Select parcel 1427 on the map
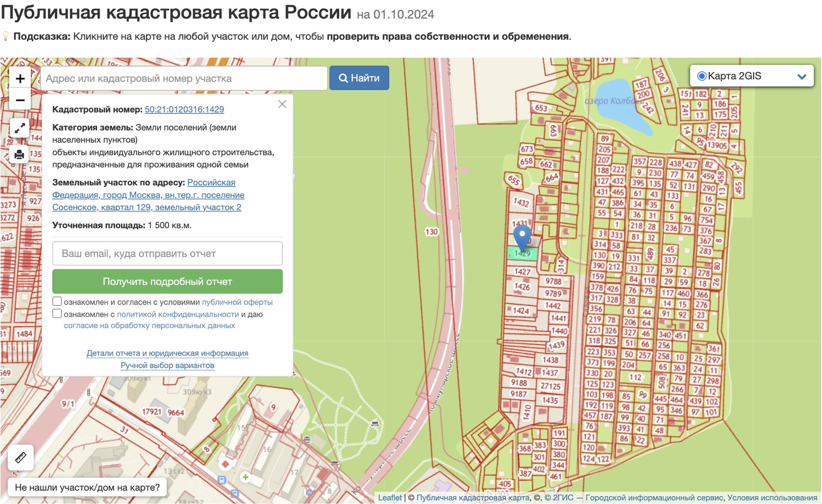The image size is (822, 504). [x=522, y=272]
